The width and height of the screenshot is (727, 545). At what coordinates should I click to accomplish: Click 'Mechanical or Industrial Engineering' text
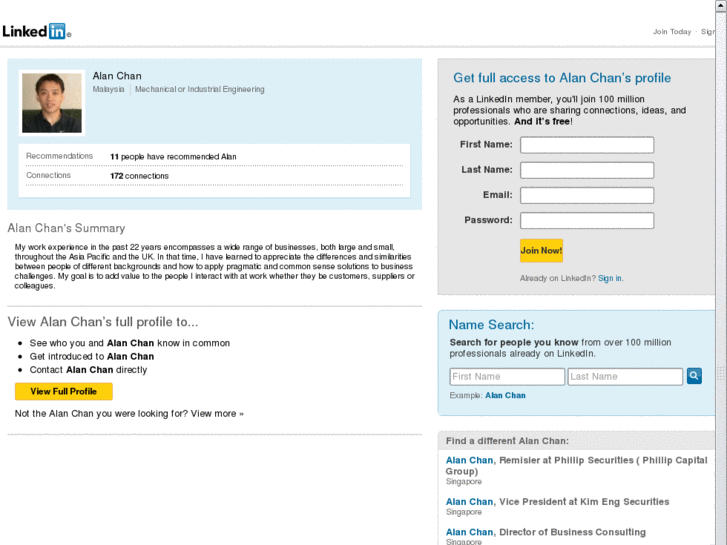[x=199, y=89]
